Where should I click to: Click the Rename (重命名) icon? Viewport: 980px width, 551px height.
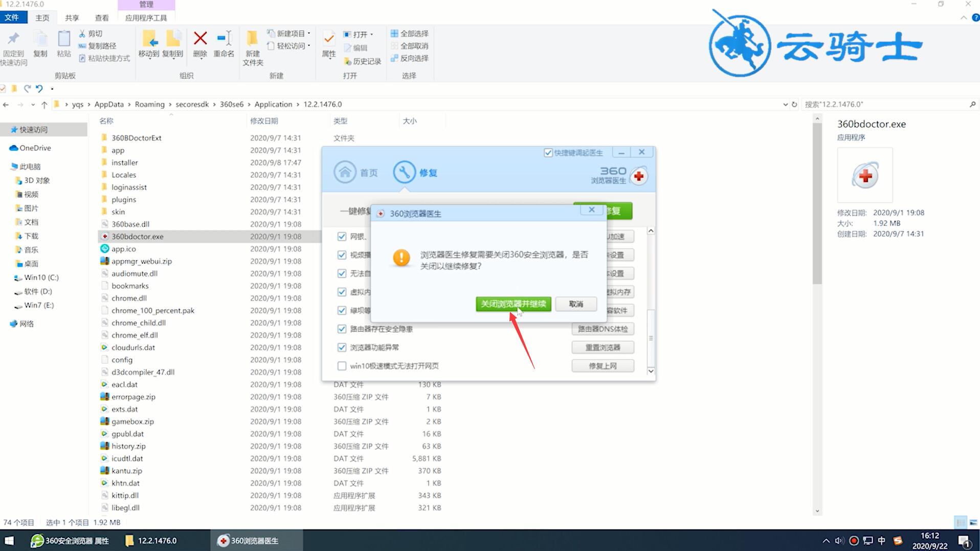pyautogui.click(x=224, y=38)
